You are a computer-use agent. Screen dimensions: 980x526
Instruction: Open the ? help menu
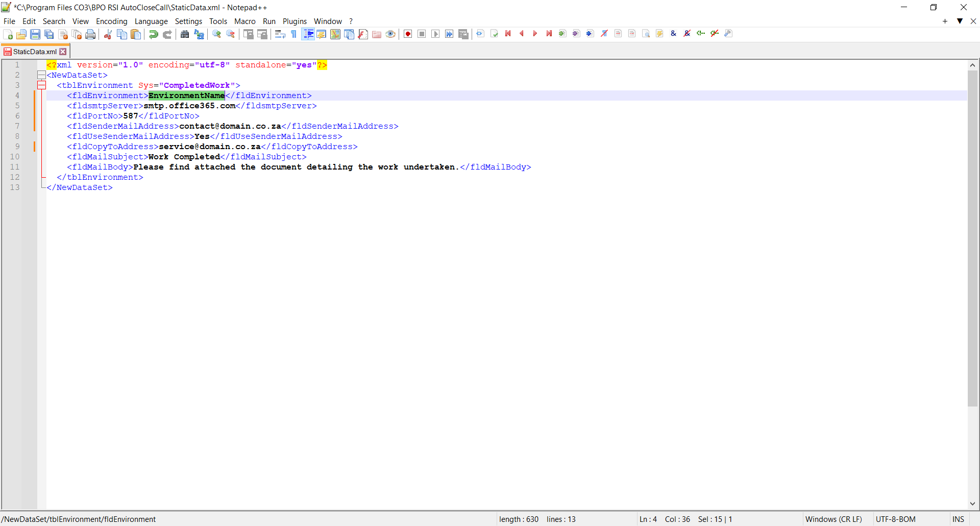[x=351, y=21]
